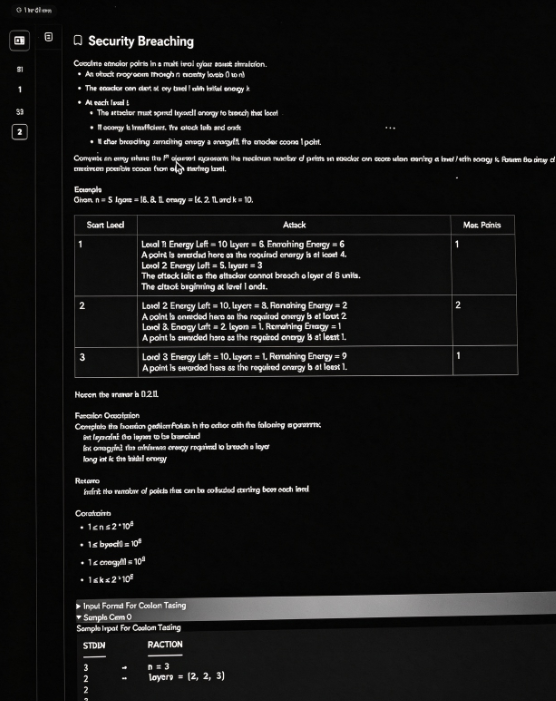Click the Example heading
Image resolution: width=556 pixels, height=701 pixels.
(88, 190)
